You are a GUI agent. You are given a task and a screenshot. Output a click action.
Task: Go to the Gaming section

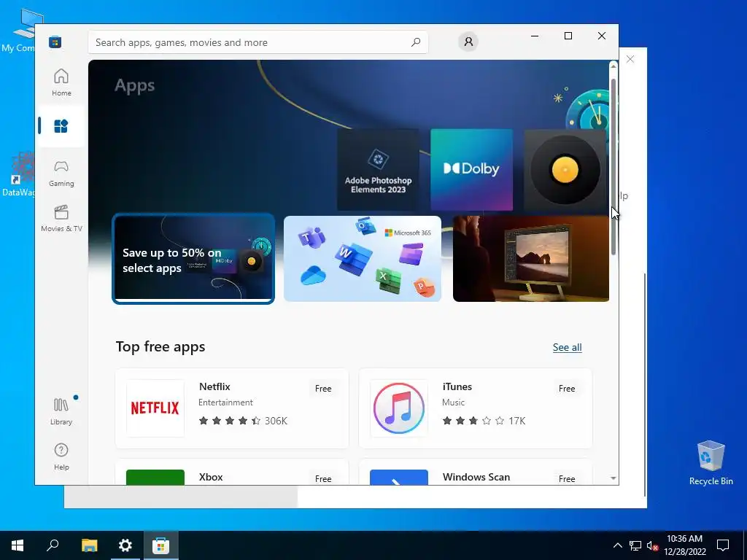click(x=61, y=174)
